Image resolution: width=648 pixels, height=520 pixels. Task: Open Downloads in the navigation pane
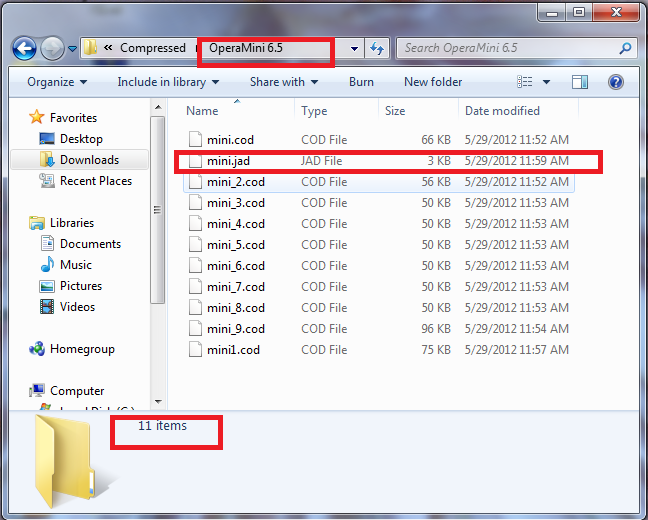[x=89, y=160]
